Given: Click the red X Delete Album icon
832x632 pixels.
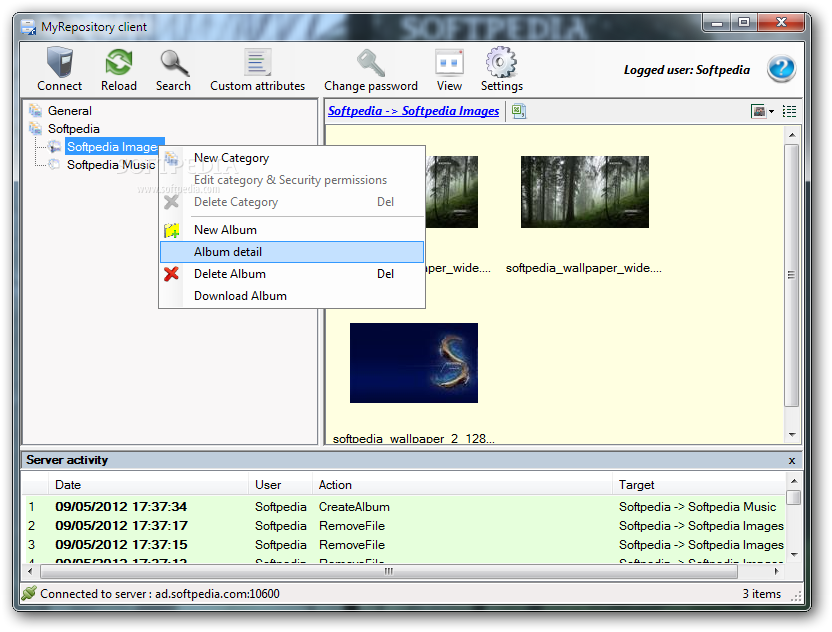Looking at the screenshot, I should pos(171,274).
